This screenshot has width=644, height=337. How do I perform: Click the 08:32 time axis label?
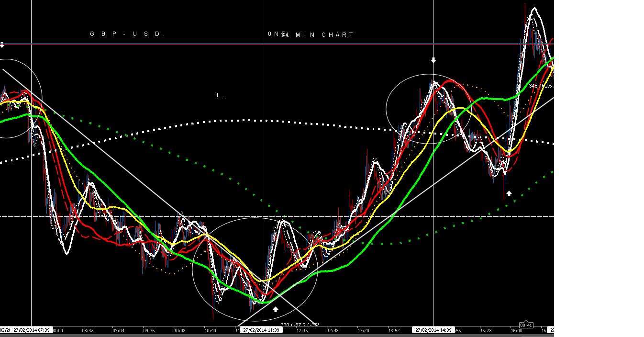click(x=88, y=331)
